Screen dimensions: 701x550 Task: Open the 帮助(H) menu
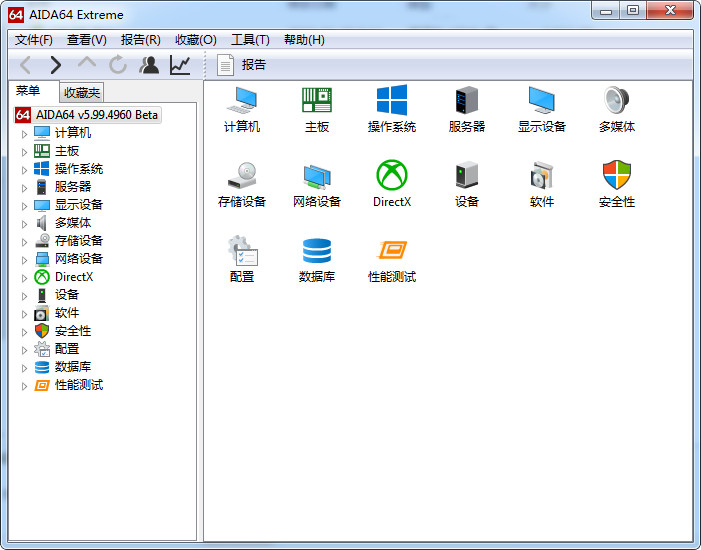coord(304,40)
